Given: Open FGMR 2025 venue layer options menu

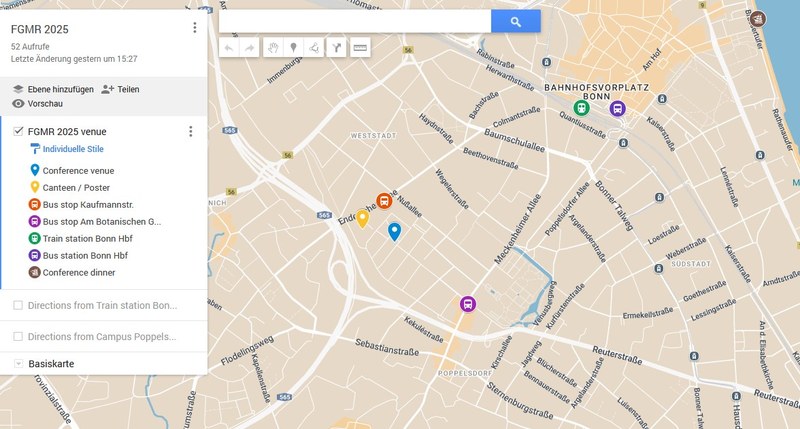Looking at the screenshot, I should [x=190, y=132].
